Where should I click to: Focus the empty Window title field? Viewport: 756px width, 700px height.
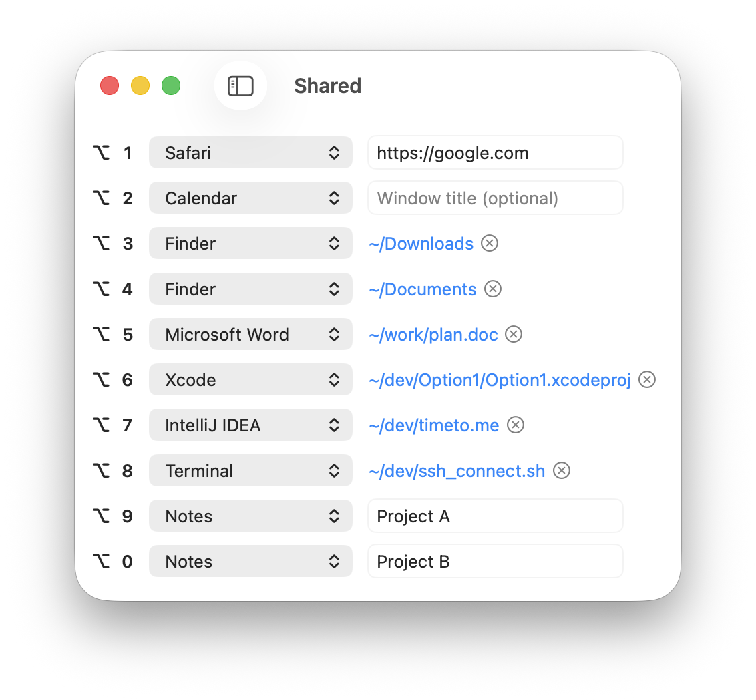point(495,198)
